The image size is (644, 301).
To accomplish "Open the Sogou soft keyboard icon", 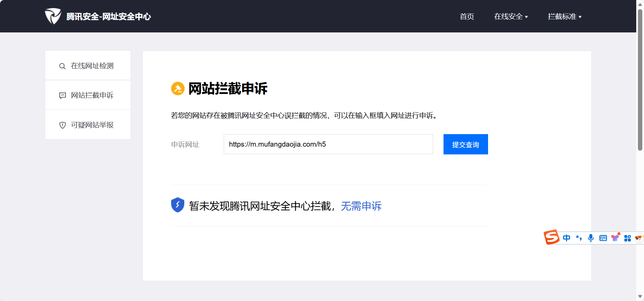I will tap(603, 238).
